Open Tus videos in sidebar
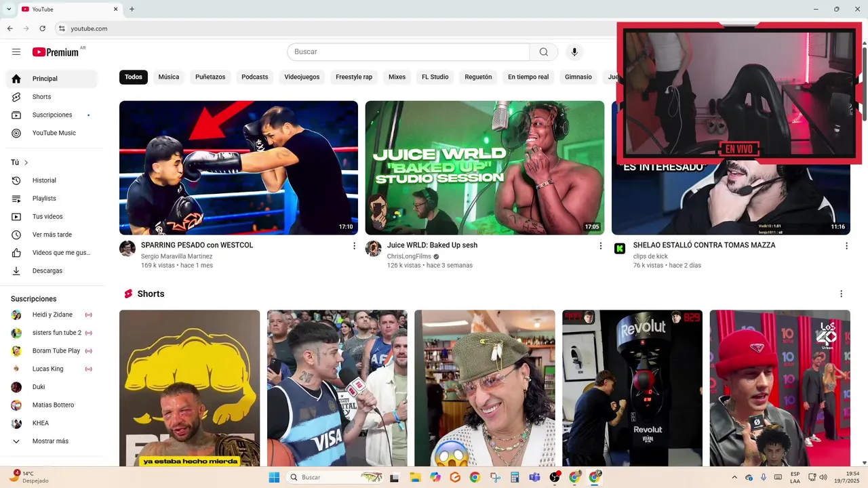868x488 pixels. (x=52, y=217)
